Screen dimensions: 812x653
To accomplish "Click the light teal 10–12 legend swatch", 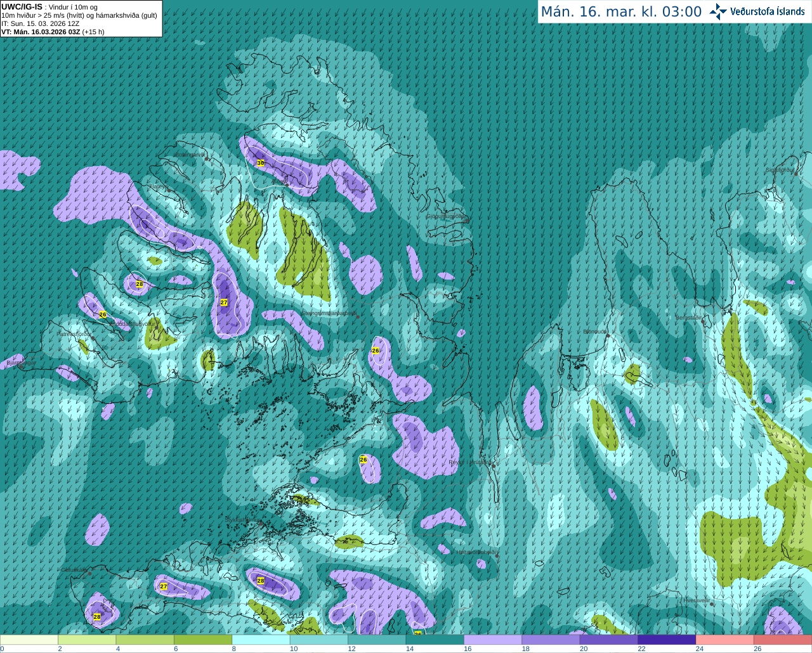I will 319,640.
